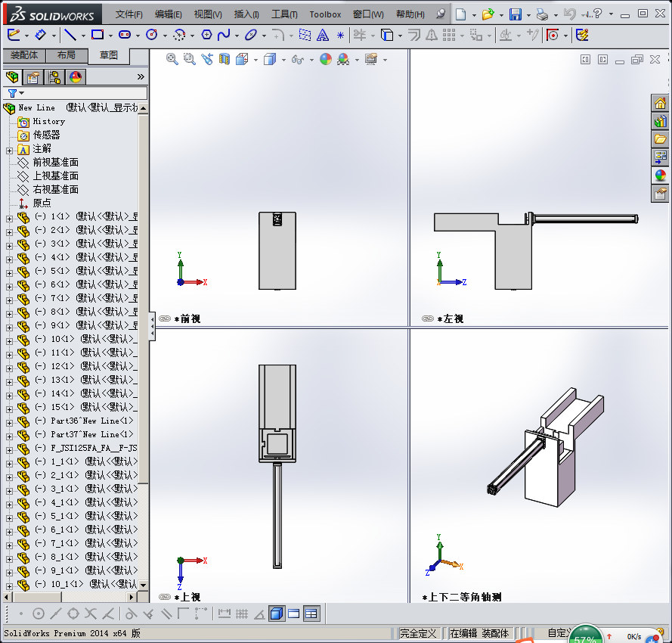Select the Polygon sketch tool
The height and width of the screenshot is (643, 672).
tap(206, 35)
